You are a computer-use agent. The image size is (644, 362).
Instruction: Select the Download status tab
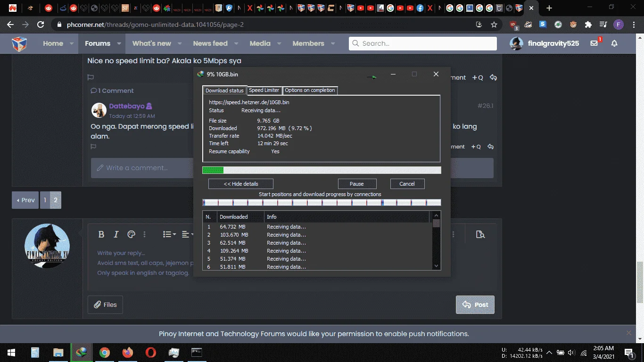coord(224,90)
